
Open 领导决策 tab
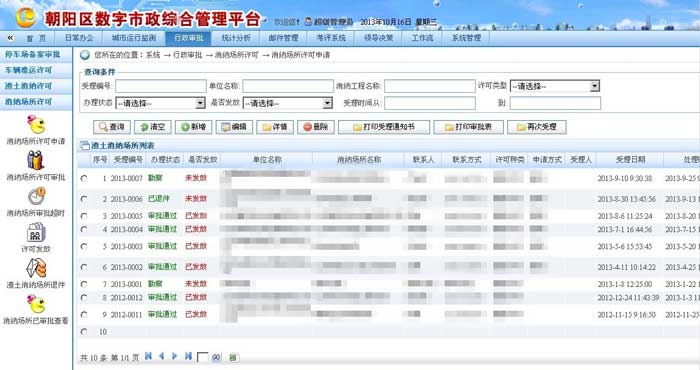379,38
